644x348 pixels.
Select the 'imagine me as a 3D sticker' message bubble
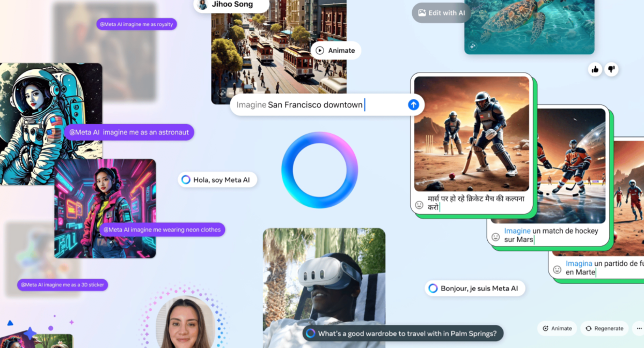(62, 285)
